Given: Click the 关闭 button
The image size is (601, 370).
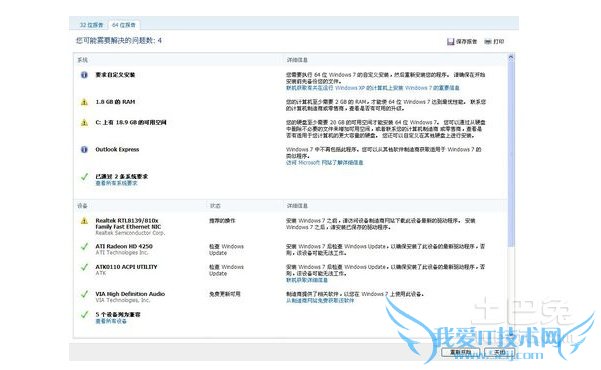Looking at the screenshot, I should point(499,352).
